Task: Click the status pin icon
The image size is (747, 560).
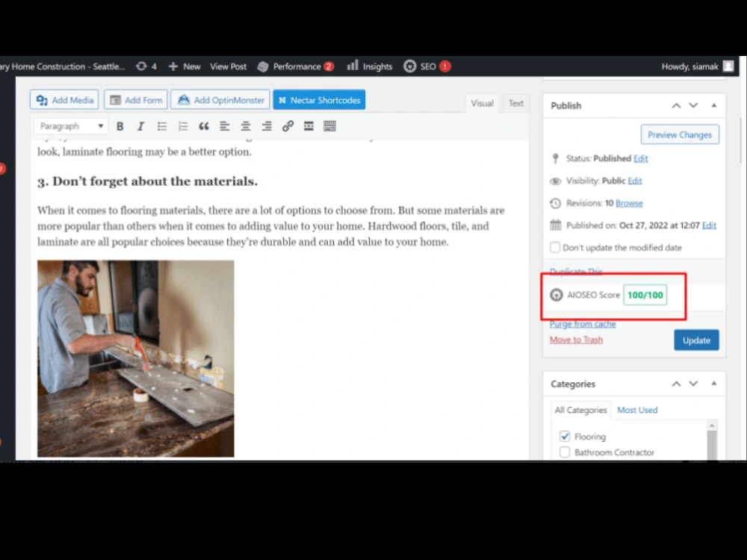Action: click(555, 158)
